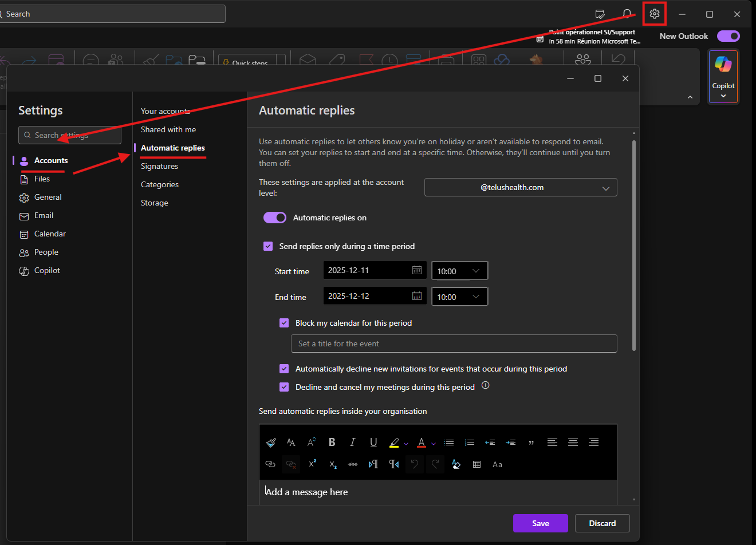Toggle bold formatting in message editor

(332, 442)
